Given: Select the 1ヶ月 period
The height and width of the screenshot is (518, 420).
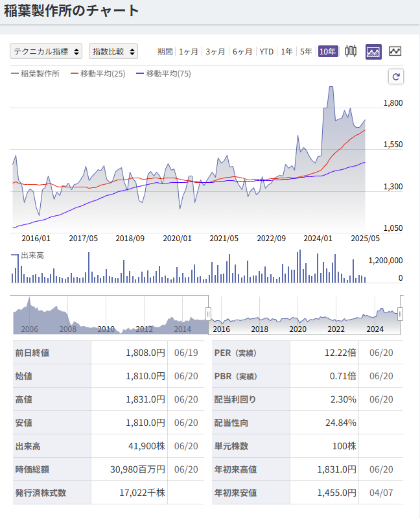Looking at the screenshot, I should coord(189,52).
